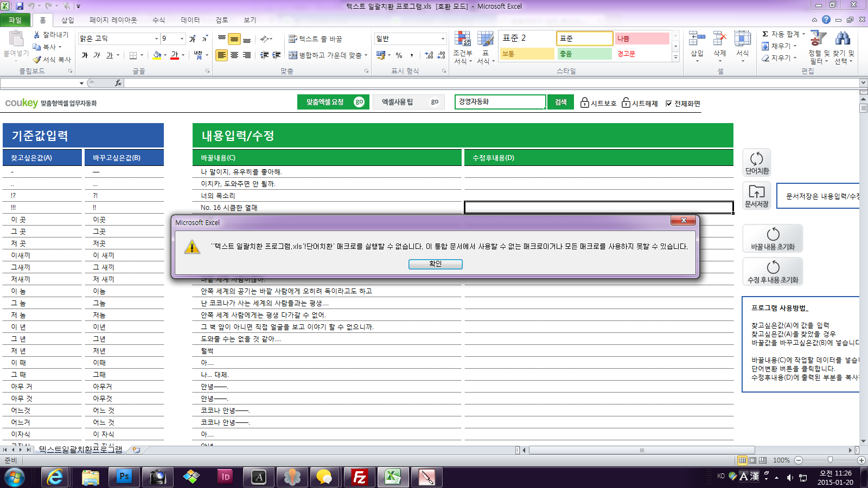868x488 pixels.
Task: Toggle Wrap Text (텍스트 줄 바꿈)
Action: pyautogui.click(x=315, y=39)
